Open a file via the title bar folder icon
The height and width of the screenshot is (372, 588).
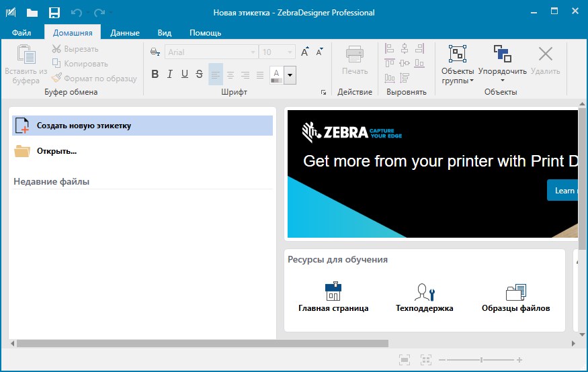[x=32, y=13]
